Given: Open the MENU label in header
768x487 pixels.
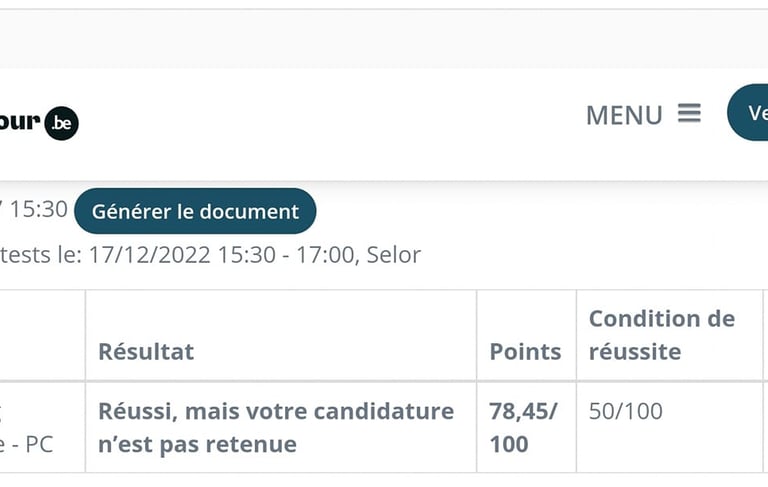Looking at the screenshot, I should [x=624, y=115].
